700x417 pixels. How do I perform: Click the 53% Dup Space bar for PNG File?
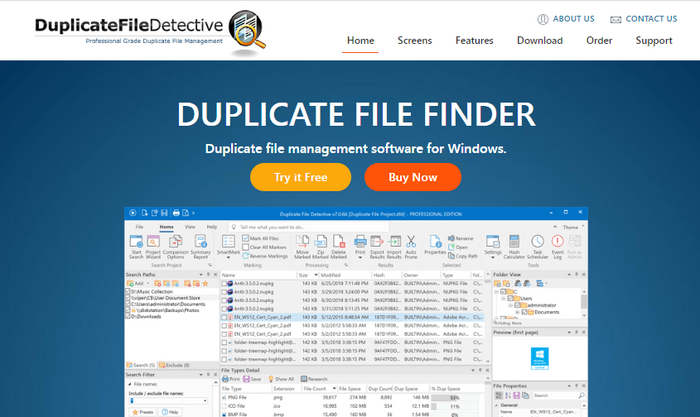click(x=455, y=397)
